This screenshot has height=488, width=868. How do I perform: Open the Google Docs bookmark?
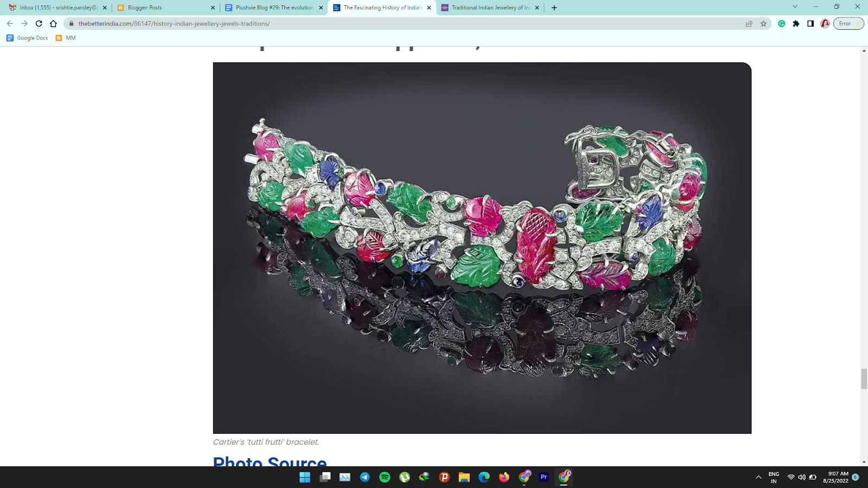click(x=27, y=38)
